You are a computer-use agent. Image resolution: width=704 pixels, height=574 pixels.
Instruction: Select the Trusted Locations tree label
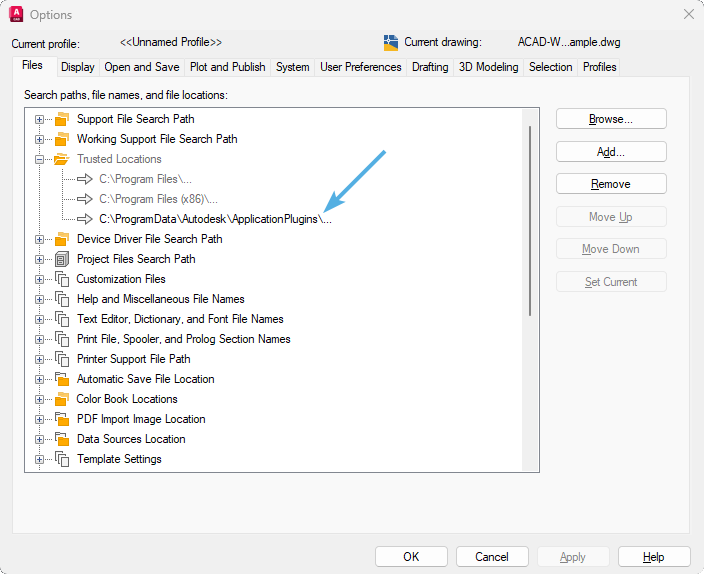click(x=119, y=159)
